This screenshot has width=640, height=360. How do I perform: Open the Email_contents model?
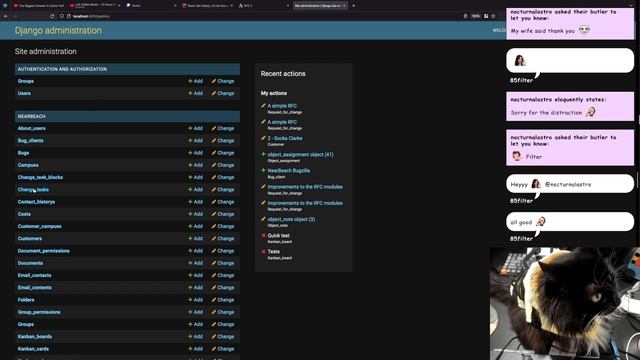coord(35,288)
